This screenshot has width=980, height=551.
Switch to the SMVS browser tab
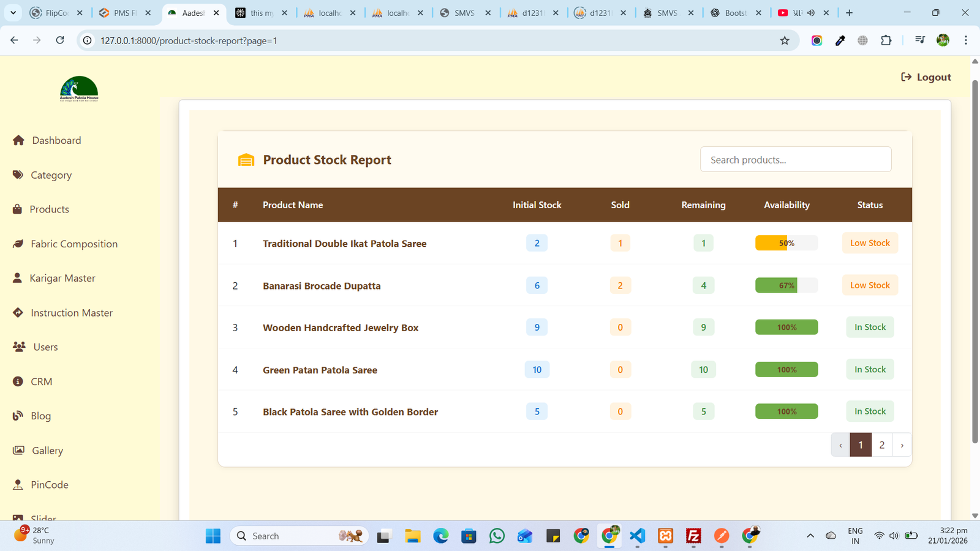464,12
